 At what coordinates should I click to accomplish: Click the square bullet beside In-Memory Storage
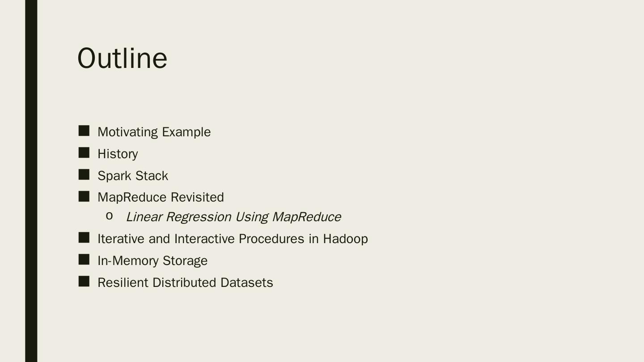coord(84,260)
